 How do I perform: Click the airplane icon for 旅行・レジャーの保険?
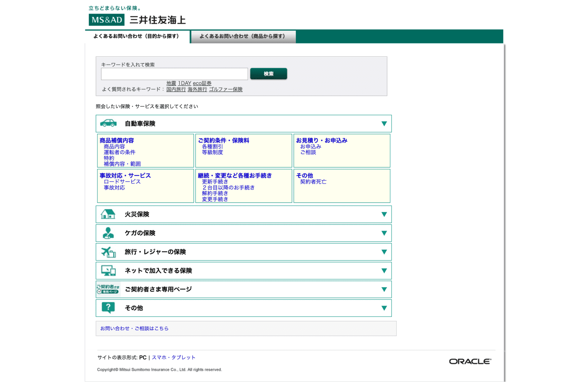[108, 252]
